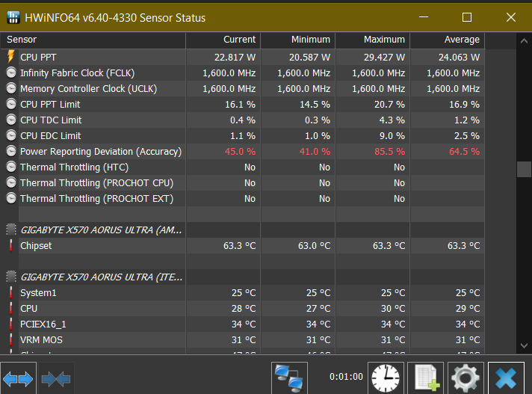Click the 63.0 °C minimum Chipset value
The image size is (532, 394).
coord(314,246)
